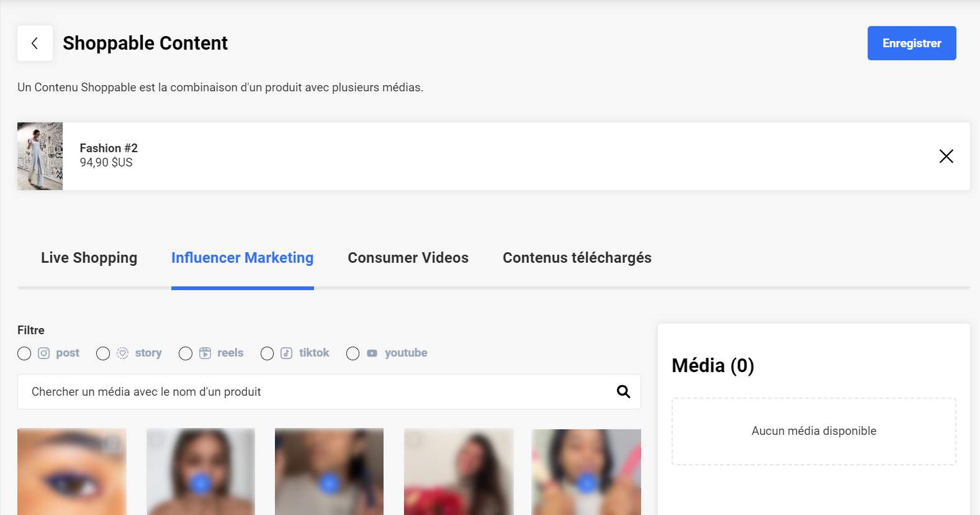
Task: Click the TikTok icon
Action: click(x=286, y=353)
